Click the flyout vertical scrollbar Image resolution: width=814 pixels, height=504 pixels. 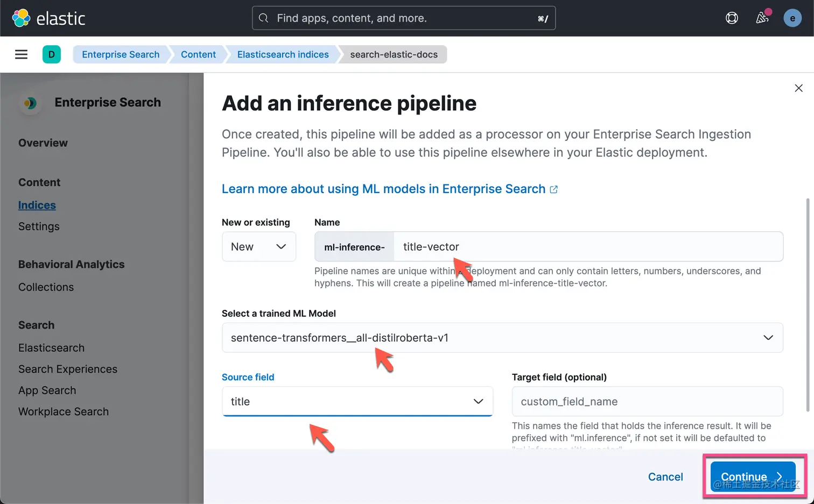(808, 305)
